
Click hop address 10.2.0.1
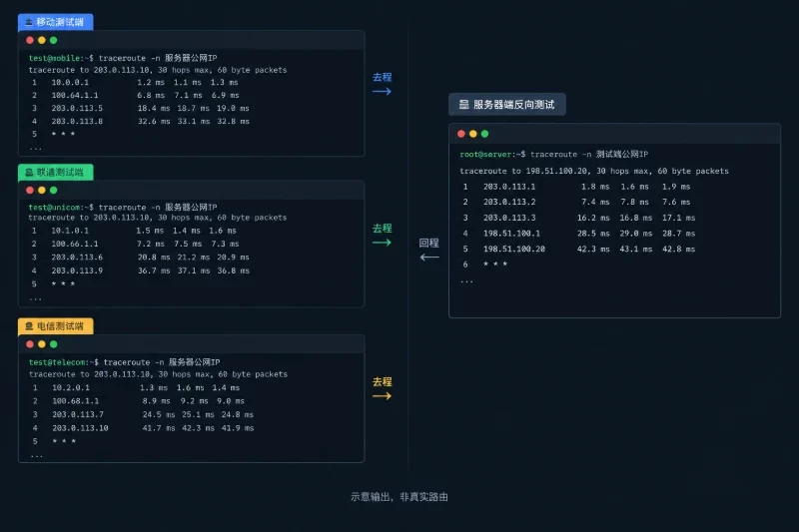[71, 387]
